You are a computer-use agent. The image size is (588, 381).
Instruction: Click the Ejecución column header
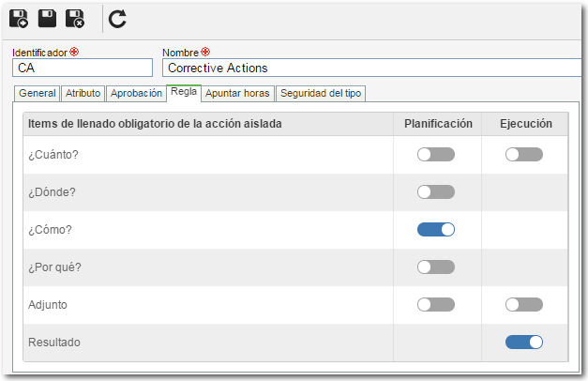526,124
